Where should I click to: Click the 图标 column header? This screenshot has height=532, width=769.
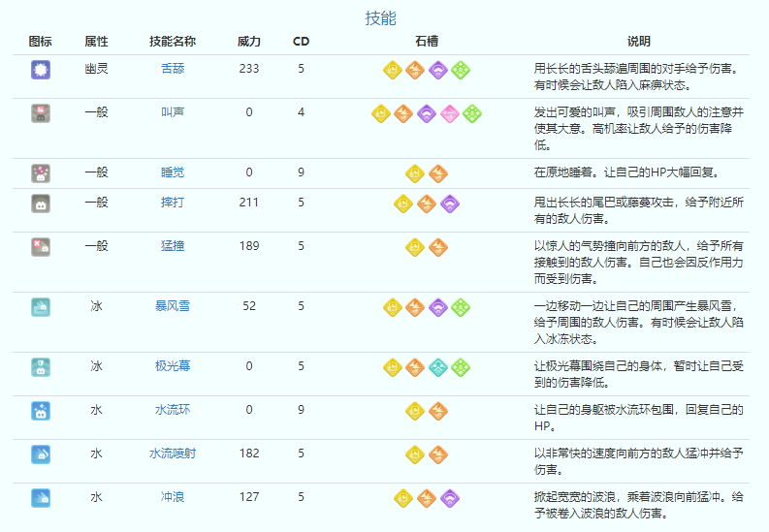click(40, 42)
